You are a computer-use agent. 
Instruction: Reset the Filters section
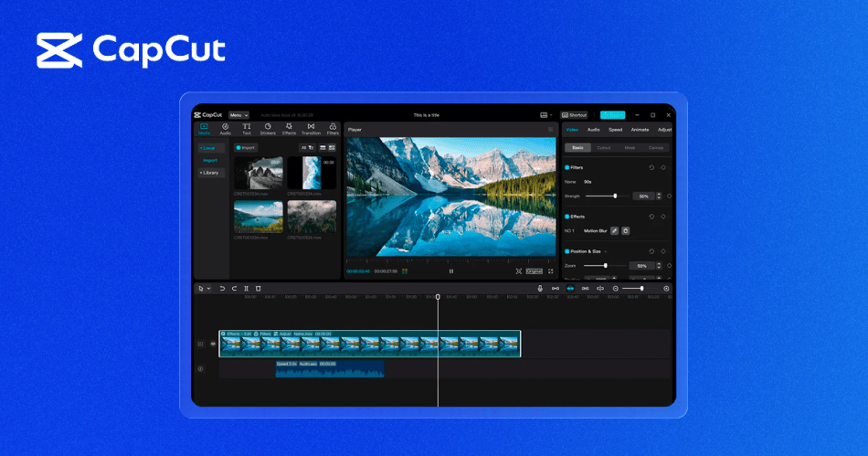(651, 167)
